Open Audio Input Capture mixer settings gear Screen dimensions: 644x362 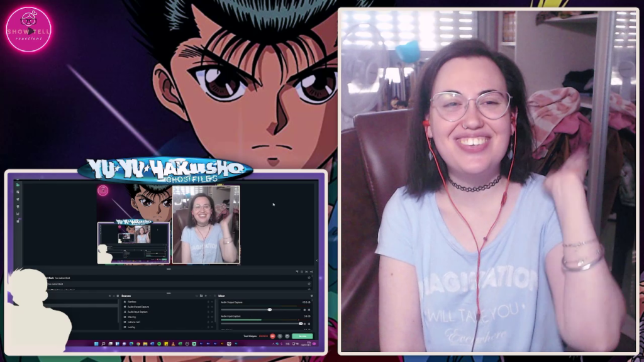tap(309, 324)
